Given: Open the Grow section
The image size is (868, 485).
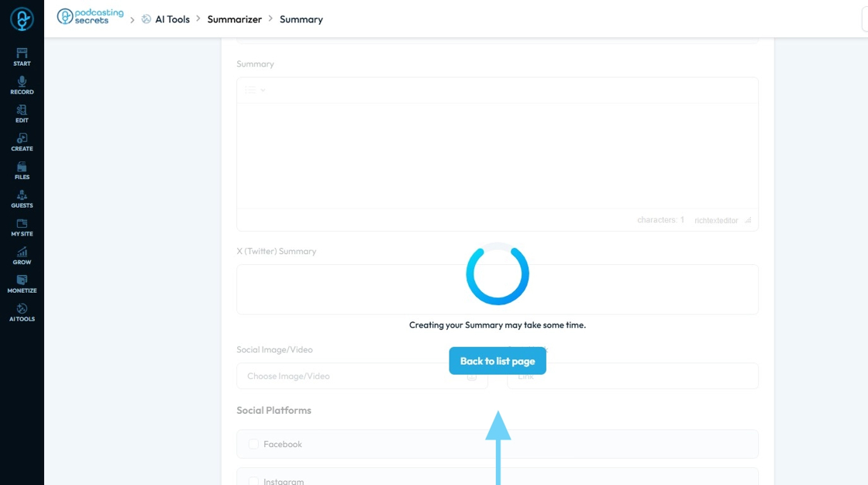Looking at the screenshot, I should pyautogui.click(x=22, y=256).
